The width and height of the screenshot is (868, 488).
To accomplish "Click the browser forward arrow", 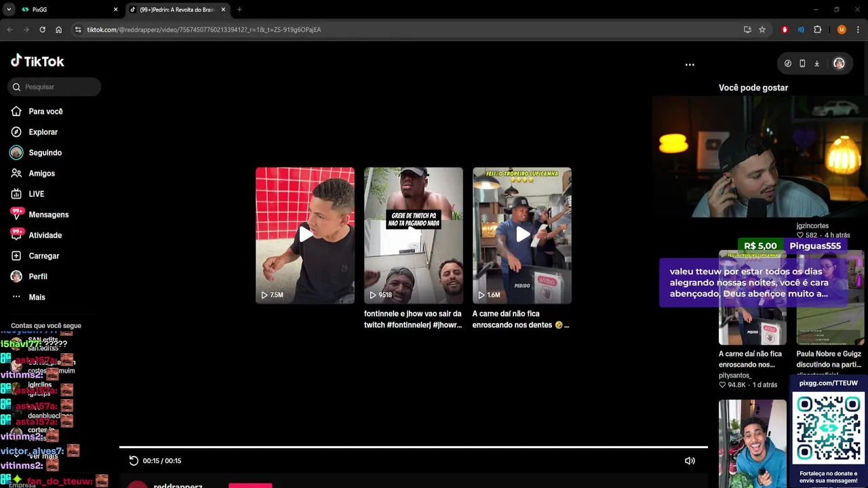I will pyautogui.click(x=26, y=30).
